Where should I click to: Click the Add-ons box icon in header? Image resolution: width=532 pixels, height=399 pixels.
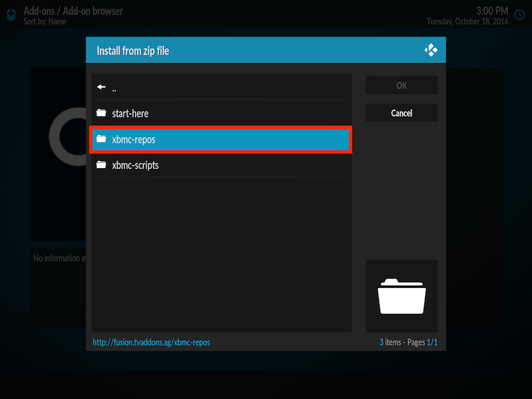pos(11,15)
